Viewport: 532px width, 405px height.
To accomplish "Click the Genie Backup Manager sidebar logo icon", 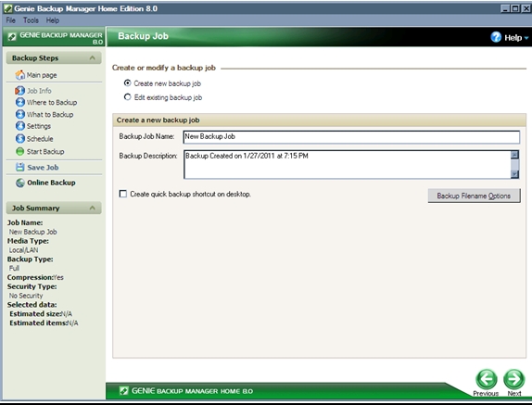I will (12, 37).
